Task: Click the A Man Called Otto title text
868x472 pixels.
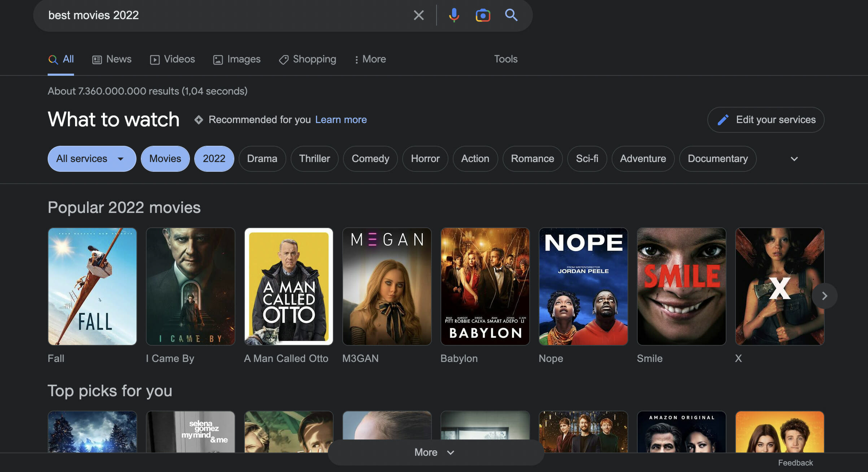Action: click(286, 358)
